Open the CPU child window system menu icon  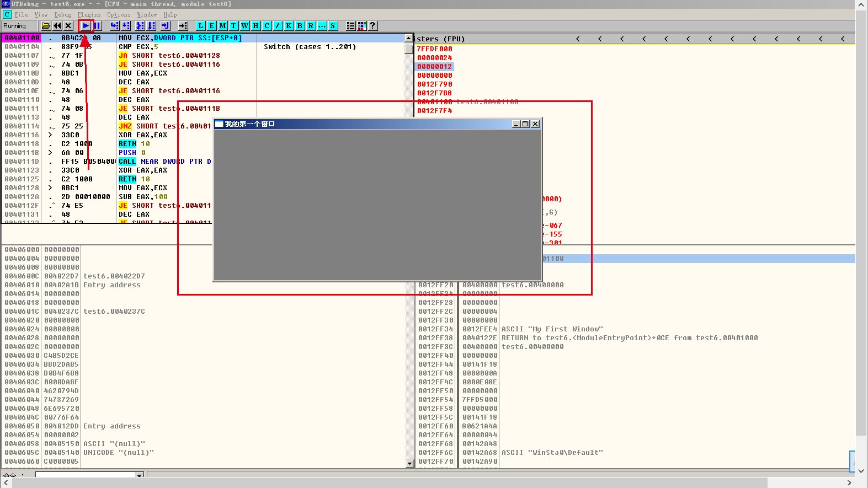7,14
